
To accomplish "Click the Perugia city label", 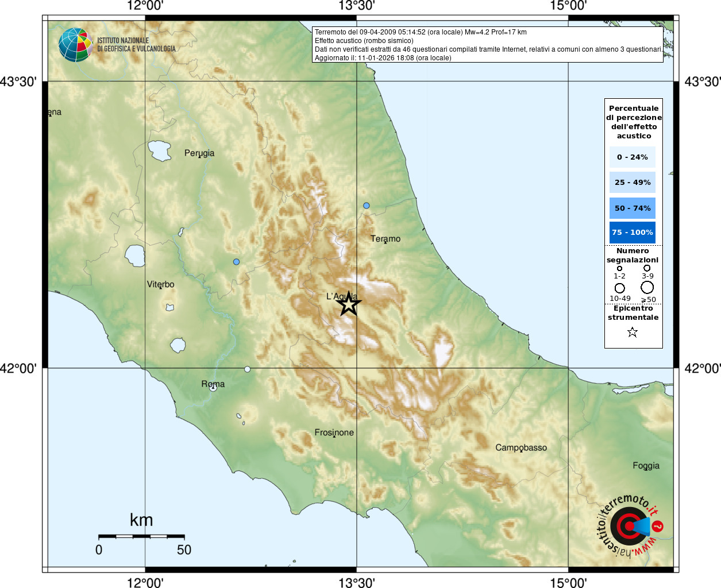I will pyautogui.click(x=199, y=153).
